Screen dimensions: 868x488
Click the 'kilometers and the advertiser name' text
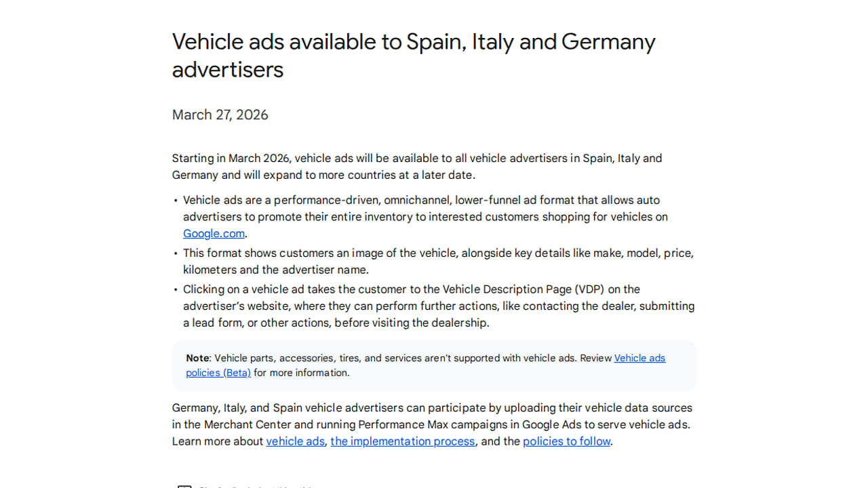(x=275, y=270)
